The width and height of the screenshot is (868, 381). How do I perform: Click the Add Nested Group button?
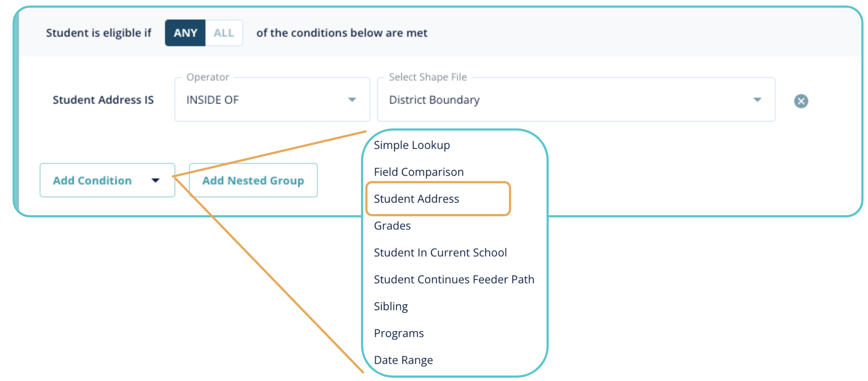point(253,180)
